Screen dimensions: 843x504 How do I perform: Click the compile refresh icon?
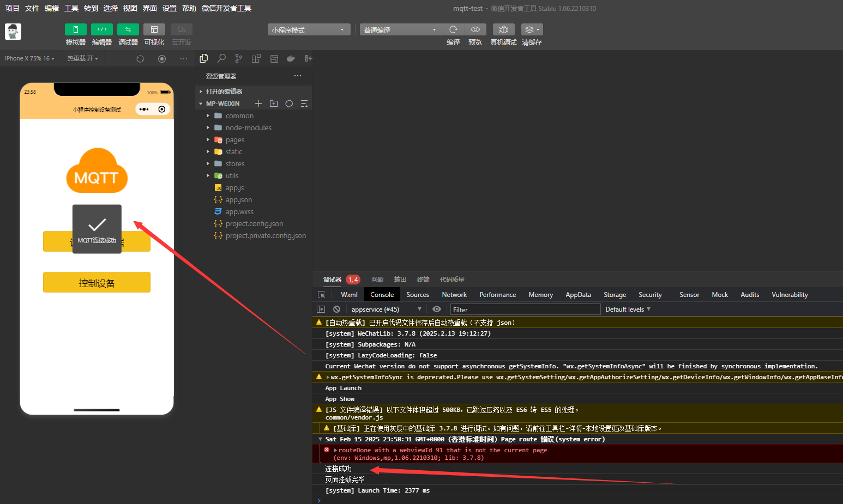pyautogui.click(x=453, y=29)
